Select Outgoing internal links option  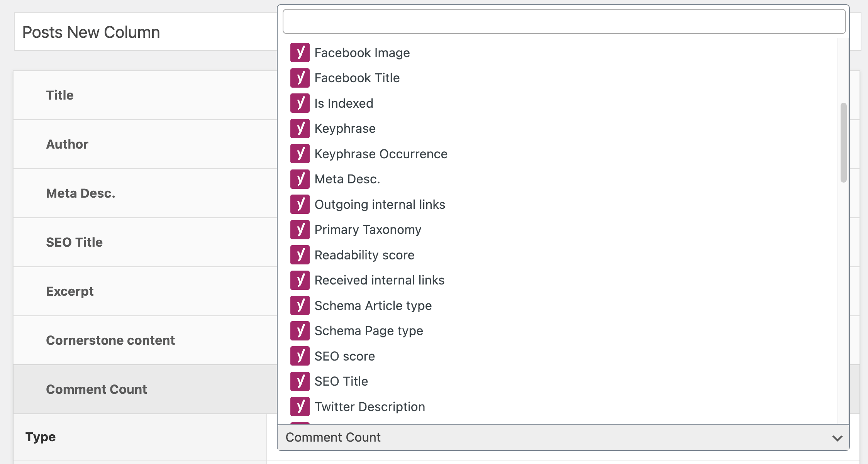point(379,204)
